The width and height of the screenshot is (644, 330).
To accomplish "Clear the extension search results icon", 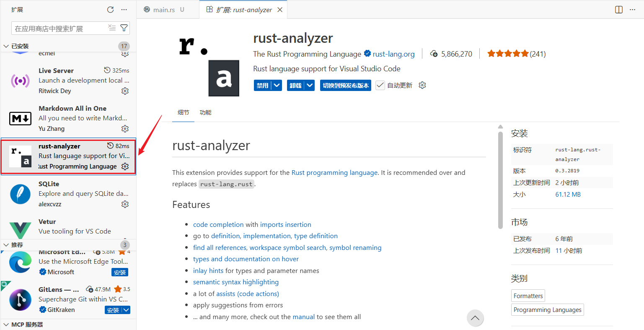I will click(112, 28).
